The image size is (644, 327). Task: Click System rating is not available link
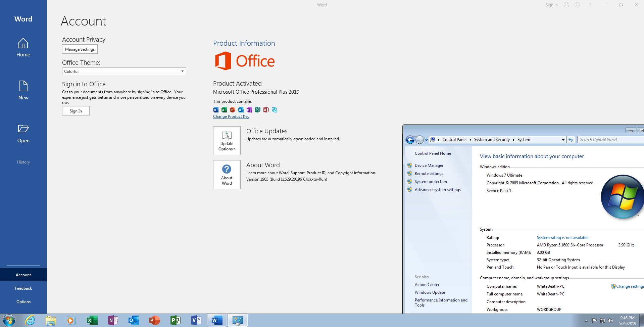coord(562,238)
